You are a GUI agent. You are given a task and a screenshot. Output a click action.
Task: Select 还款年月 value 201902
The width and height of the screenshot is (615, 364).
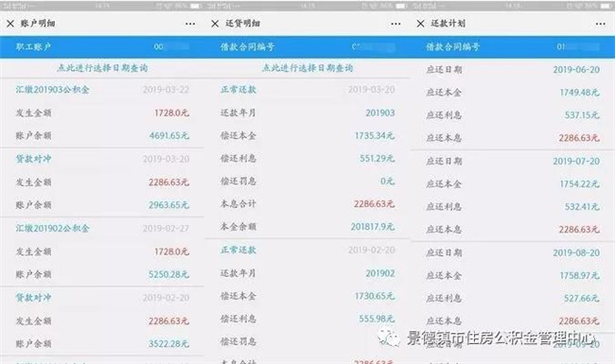pos(380,273)
